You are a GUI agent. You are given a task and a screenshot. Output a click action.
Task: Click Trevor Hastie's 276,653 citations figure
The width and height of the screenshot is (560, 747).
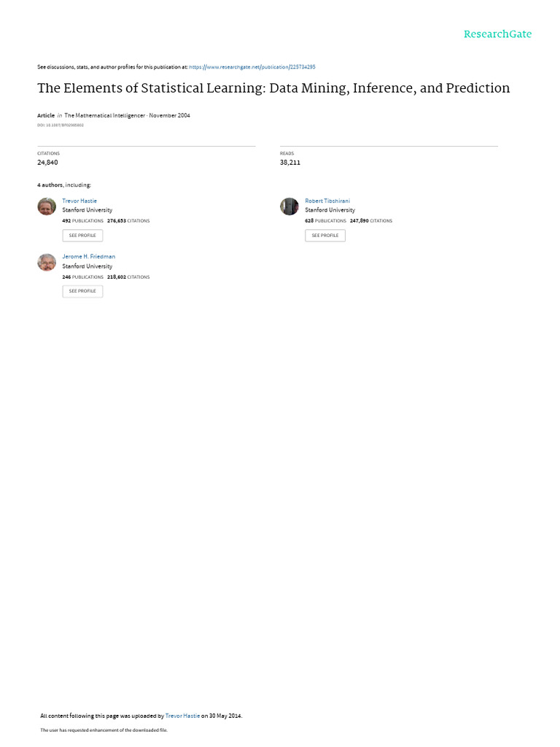point(117,221)
